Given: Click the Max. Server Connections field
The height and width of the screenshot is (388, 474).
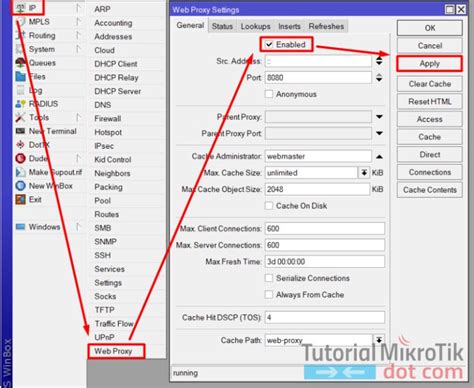Looking at the screenshot, I should point(325,245).
